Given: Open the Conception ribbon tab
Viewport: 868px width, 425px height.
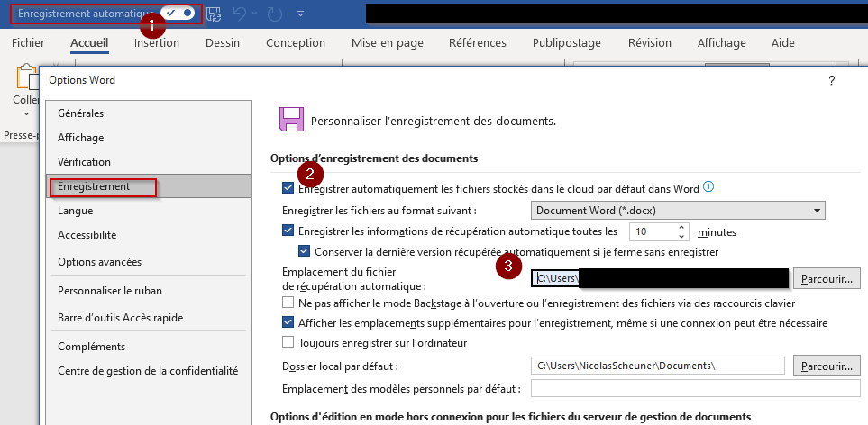Looking at the screenshot, I should pyautogui.click(x=296, y=42).
